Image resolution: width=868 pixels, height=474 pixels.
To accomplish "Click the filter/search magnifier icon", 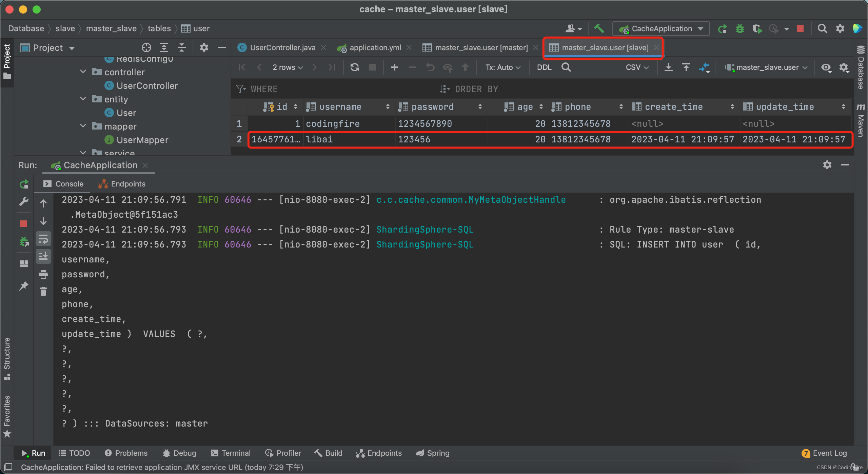I will click(565, 68).
